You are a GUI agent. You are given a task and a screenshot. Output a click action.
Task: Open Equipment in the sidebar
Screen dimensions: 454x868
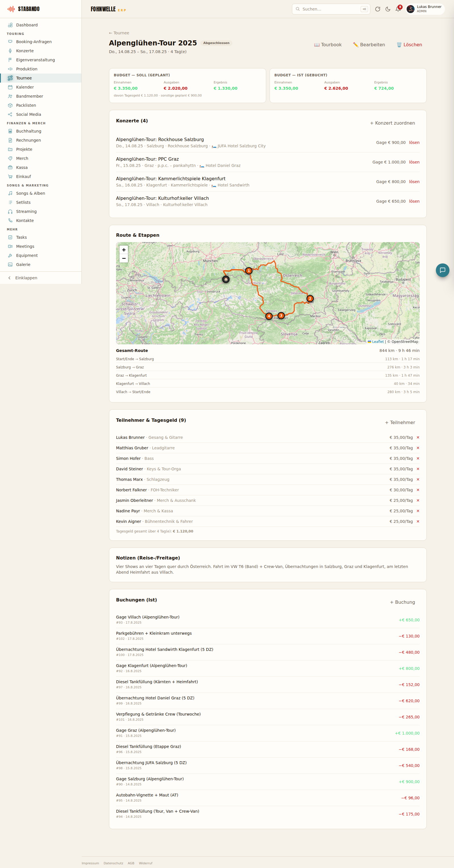41,255
